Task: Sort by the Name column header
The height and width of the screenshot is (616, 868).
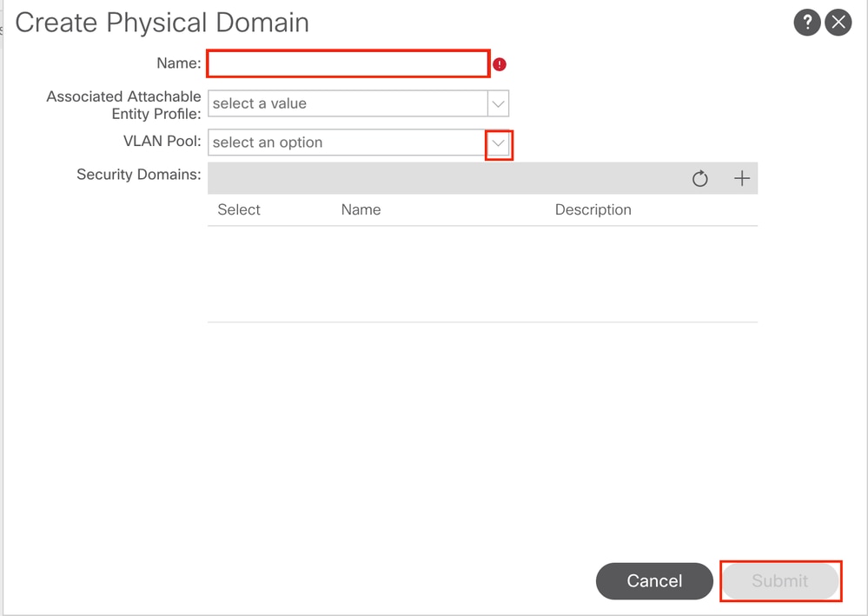Action: pos(361,209)
